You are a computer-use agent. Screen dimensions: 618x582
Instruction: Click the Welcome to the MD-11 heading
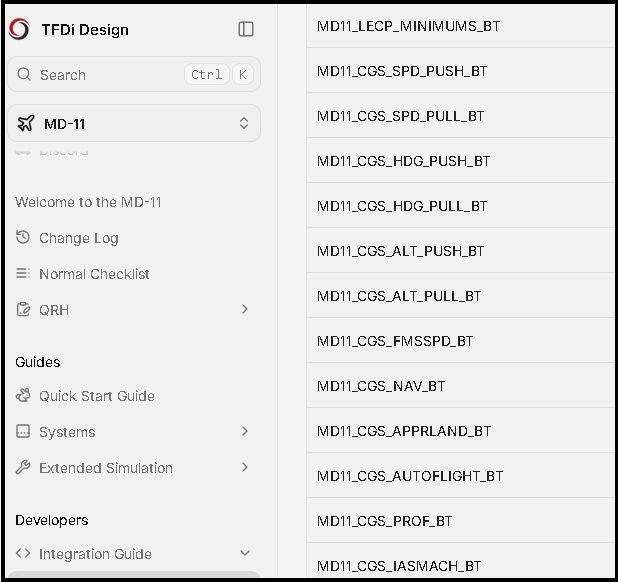(x=88, y=202)
